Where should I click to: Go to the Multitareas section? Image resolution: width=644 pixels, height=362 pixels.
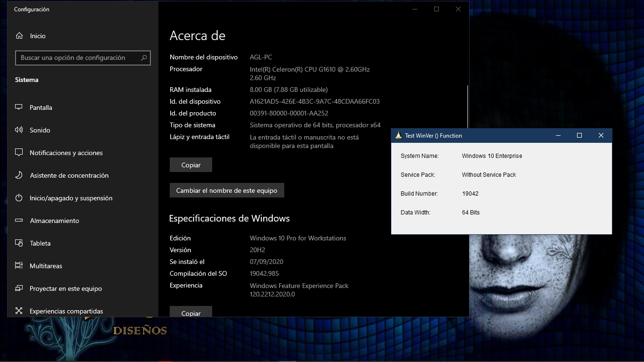(x=83, y=266)
